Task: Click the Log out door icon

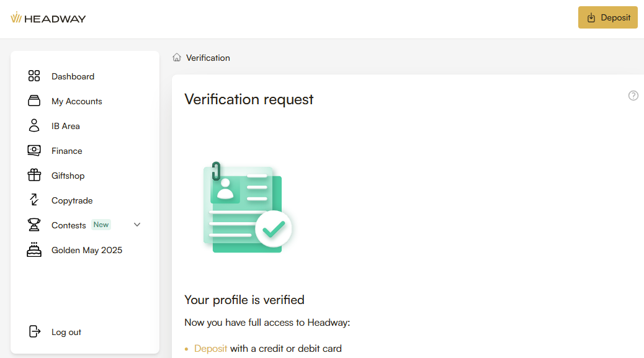Action: click(35, 332)
